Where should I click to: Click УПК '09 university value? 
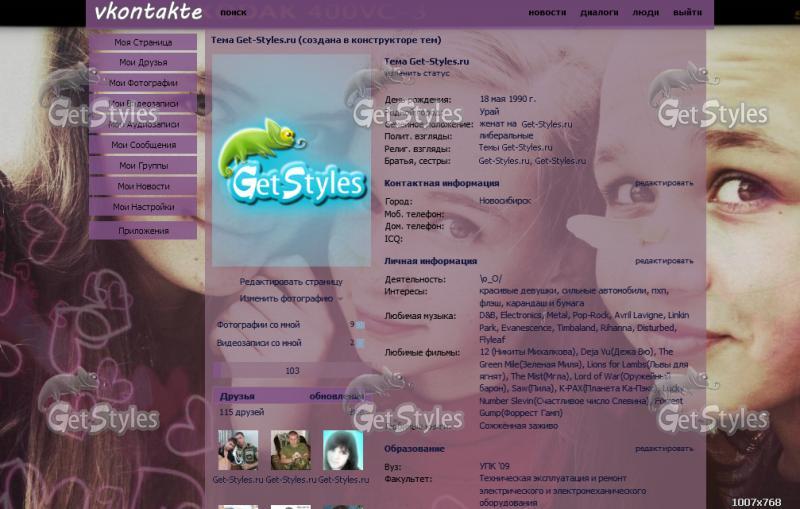(494, 466)
